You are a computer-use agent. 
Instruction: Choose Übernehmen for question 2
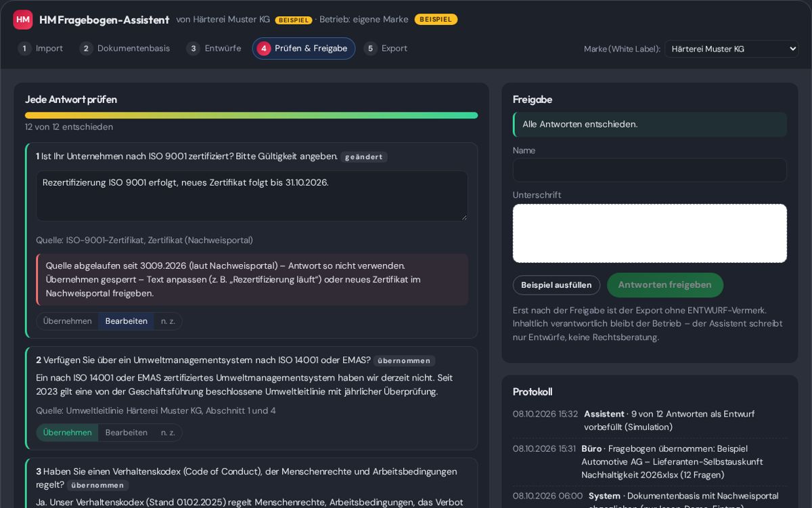click(67, 433)
